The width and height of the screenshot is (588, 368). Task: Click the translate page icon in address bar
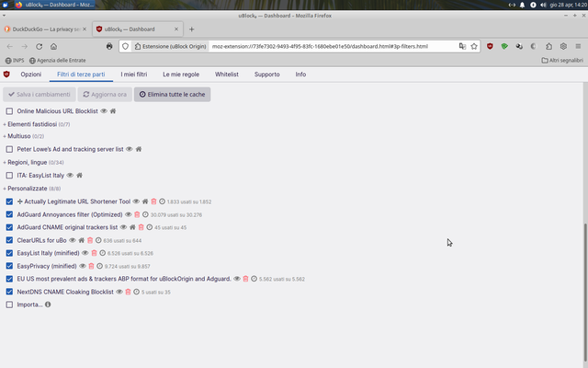pyautogui.click(x=462, y=47)
